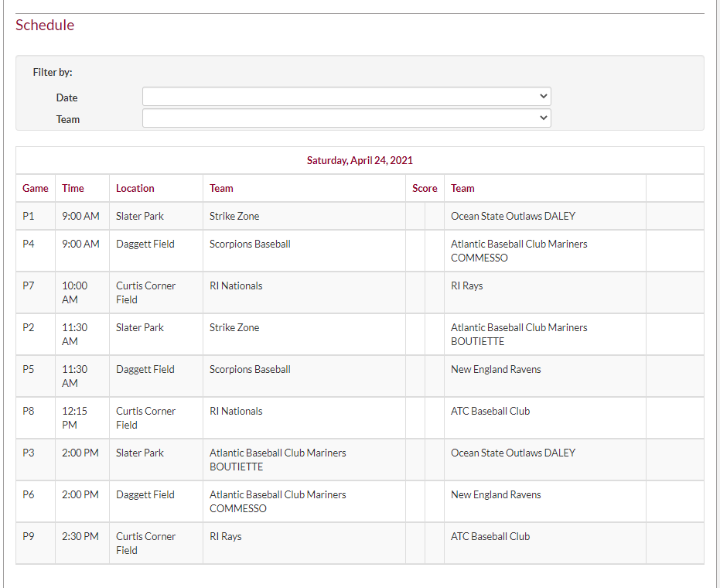Click the Saturday, April 24, 2021 date header
This screenshot has height=588, width=720.
(x=360, y=161)
